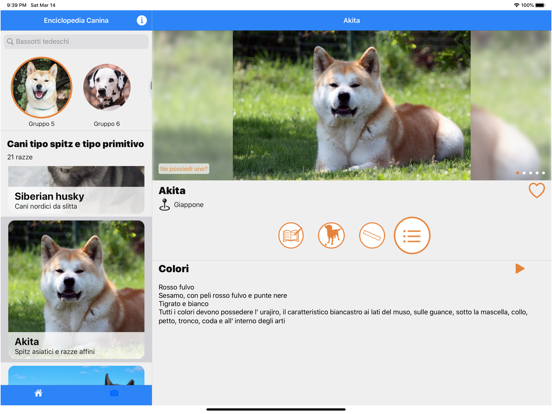
Task: Click the 'Rosso fulvo' color line
Action: 176,287
